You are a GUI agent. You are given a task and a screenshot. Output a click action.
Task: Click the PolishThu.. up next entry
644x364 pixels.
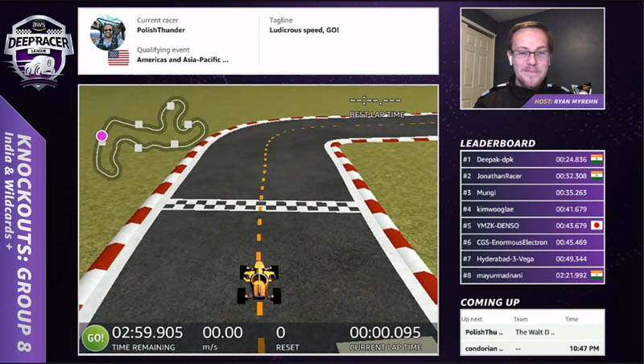click(532, 332)
